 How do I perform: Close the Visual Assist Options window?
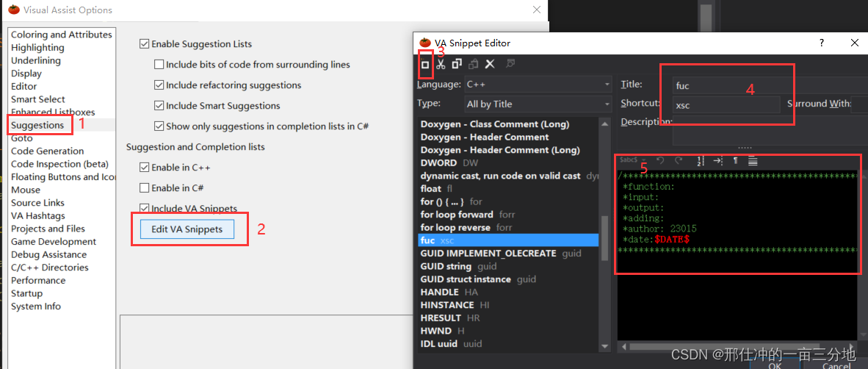pyautogui.click(x=536, y=10)
